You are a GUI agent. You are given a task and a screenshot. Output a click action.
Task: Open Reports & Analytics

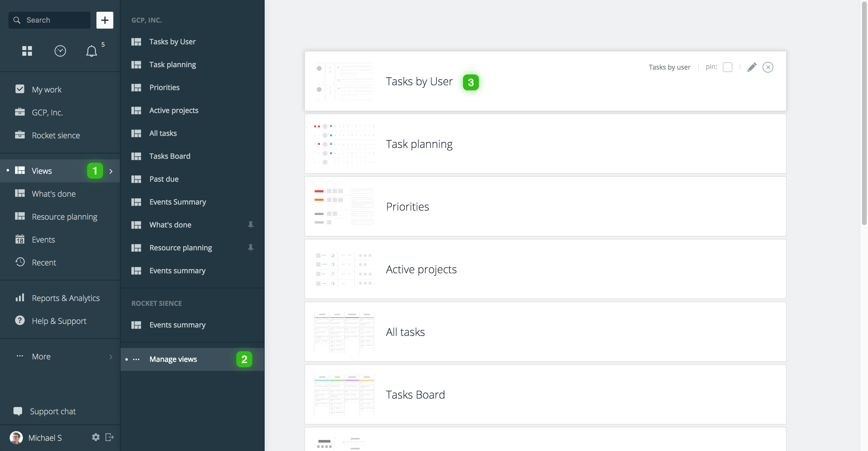[60, 298]
